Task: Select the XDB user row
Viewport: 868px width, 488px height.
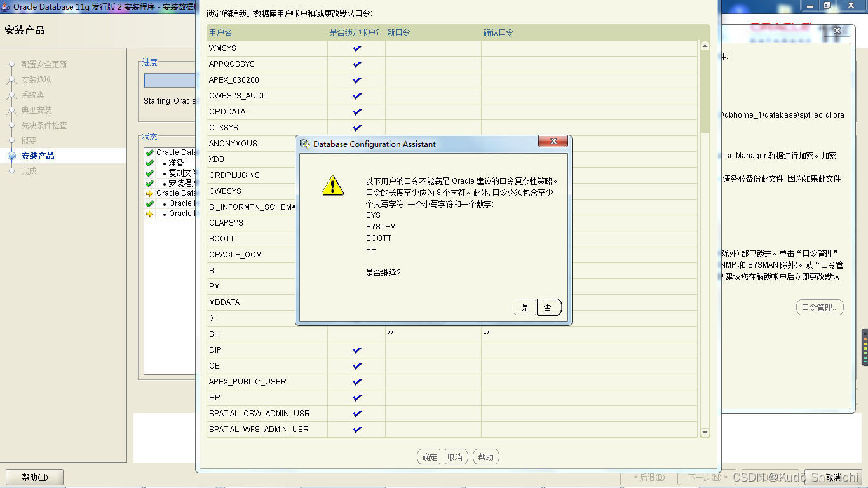Action: [x=217, y=159]
